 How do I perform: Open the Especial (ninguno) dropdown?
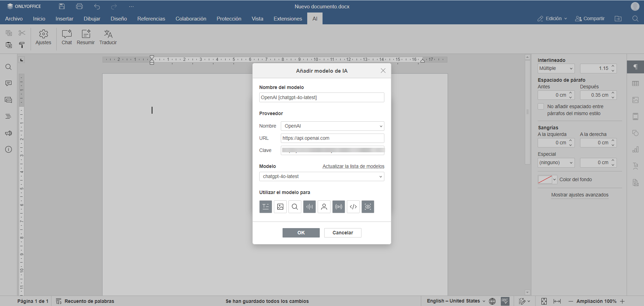coord(556,162)
